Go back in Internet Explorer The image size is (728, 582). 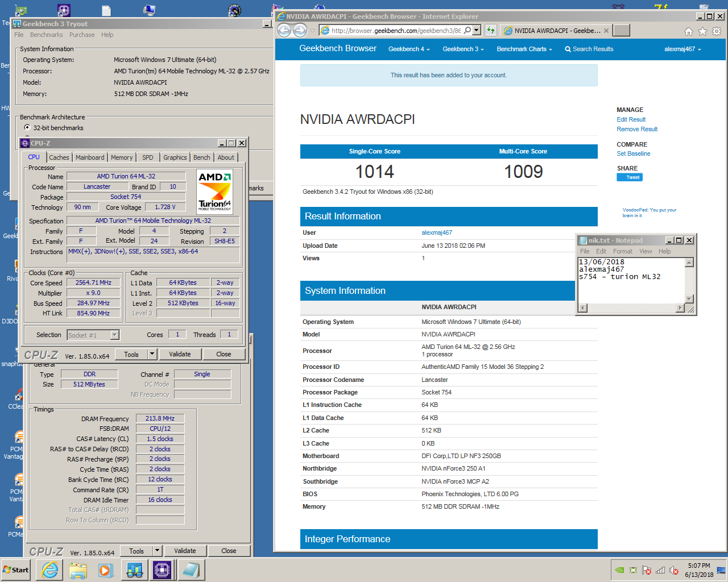(284, 31)
